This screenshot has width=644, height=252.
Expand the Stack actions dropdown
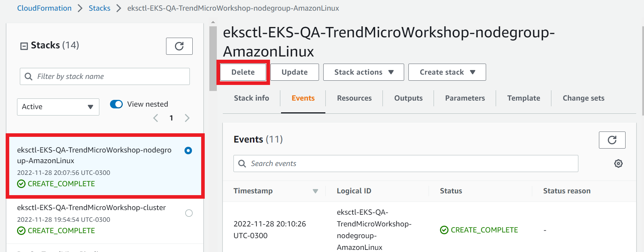364,72
